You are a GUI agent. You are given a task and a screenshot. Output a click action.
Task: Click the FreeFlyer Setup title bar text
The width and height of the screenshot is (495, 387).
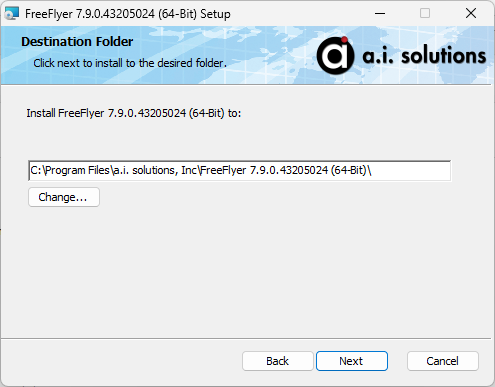pos(128,14)
